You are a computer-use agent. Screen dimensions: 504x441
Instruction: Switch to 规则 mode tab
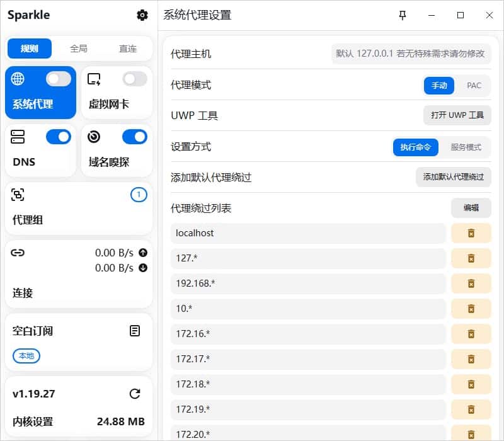pyautogui.click(x=30, y=49)
